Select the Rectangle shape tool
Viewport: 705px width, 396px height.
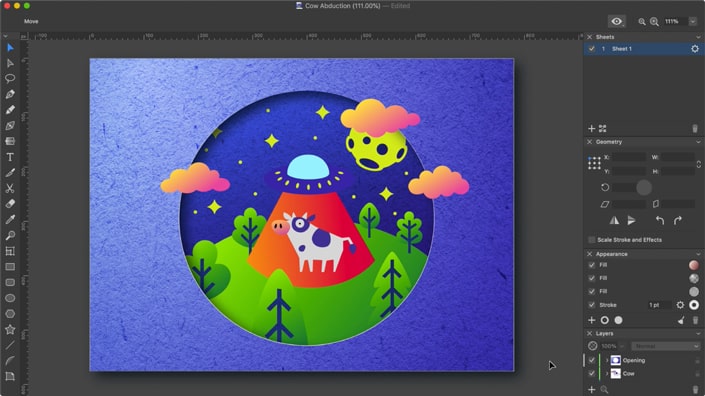10,267
